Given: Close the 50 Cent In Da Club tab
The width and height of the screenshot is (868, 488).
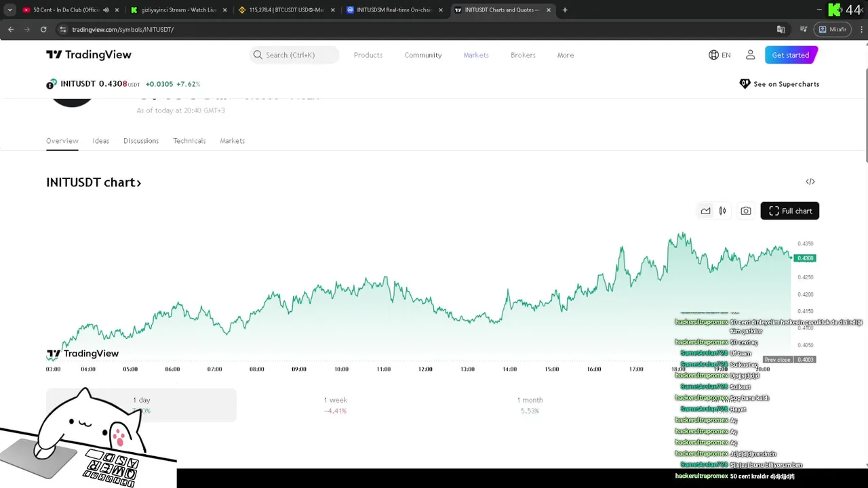Looking at the screenshot, I should pyautogui.click(x=117, y=10).
